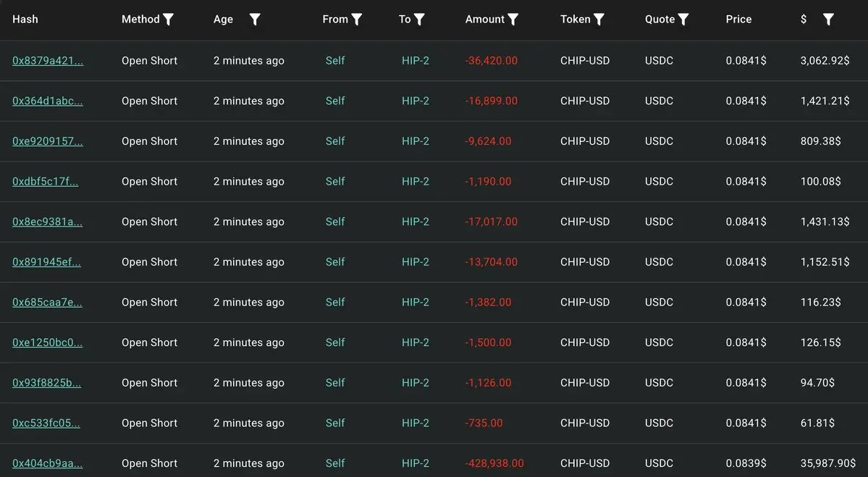Open the Quote column filter icon

point(683,20)
